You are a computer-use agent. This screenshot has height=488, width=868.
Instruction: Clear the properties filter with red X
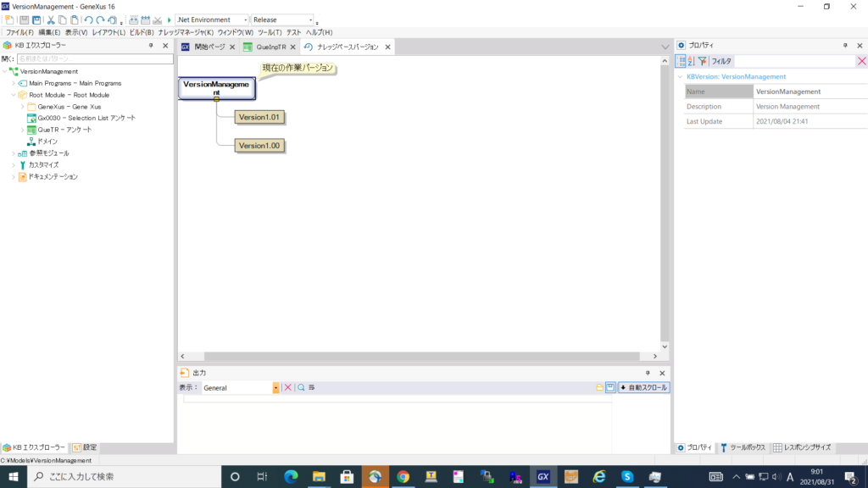(861, 61)
